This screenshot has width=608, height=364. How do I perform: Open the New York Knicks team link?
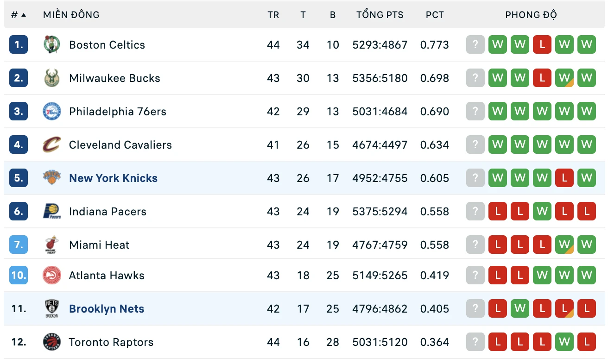[x=114, y=178]
